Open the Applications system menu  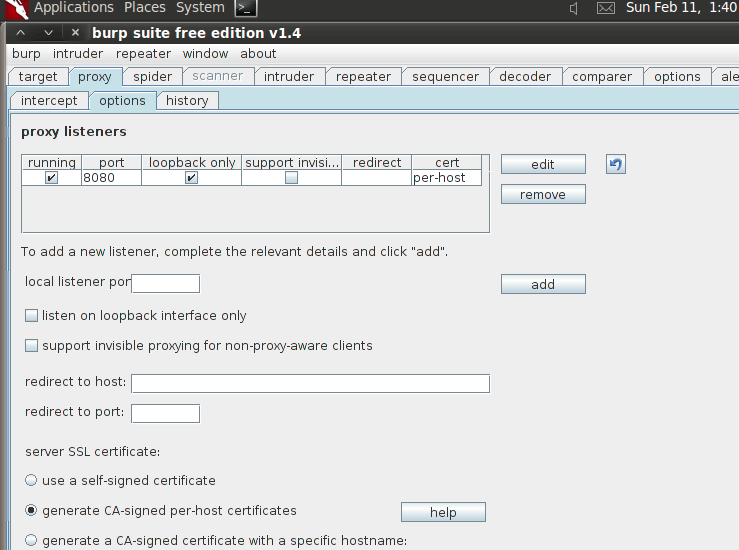click(73, 8)
